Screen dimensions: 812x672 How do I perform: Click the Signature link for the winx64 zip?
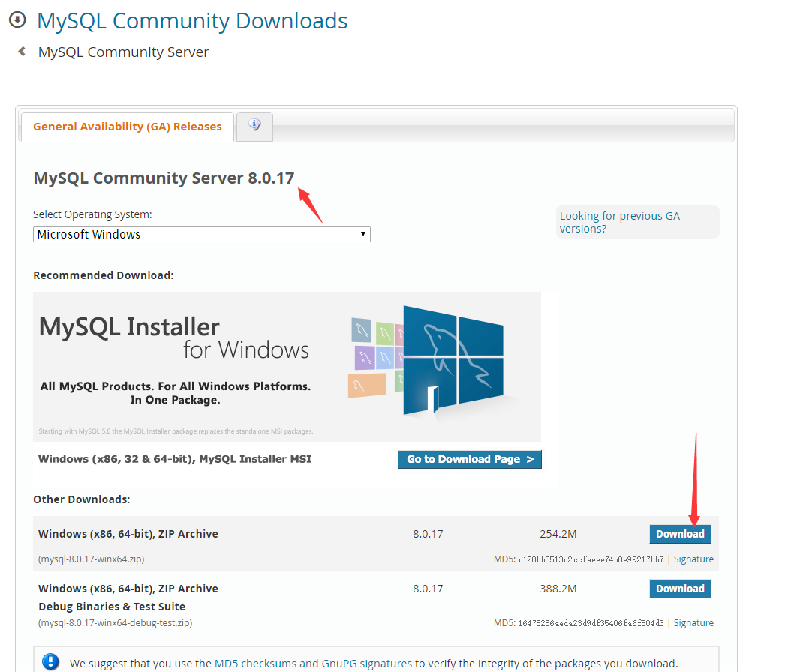point(693,559)
